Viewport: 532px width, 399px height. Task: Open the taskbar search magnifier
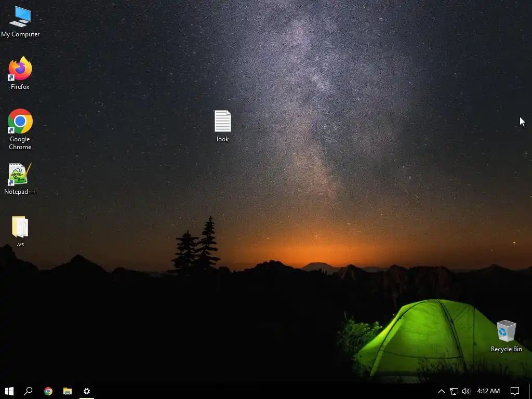[28, 391]
